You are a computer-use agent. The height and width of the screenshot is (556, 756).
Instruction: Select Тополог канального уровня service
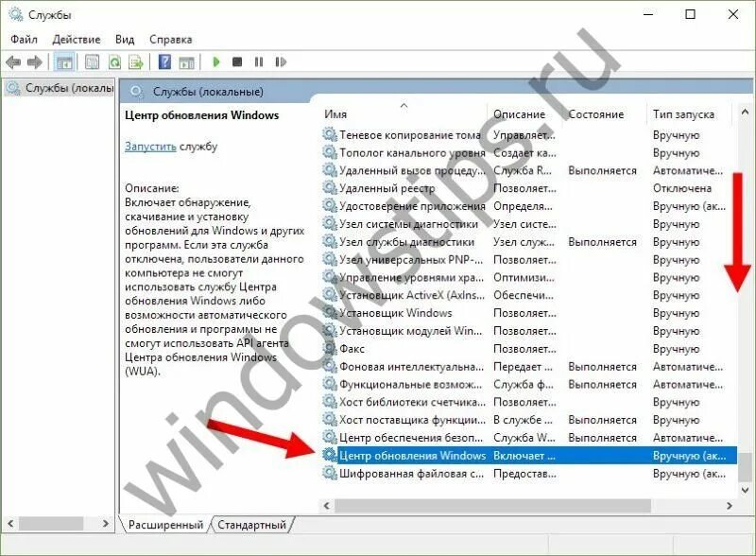pos(529,153)
